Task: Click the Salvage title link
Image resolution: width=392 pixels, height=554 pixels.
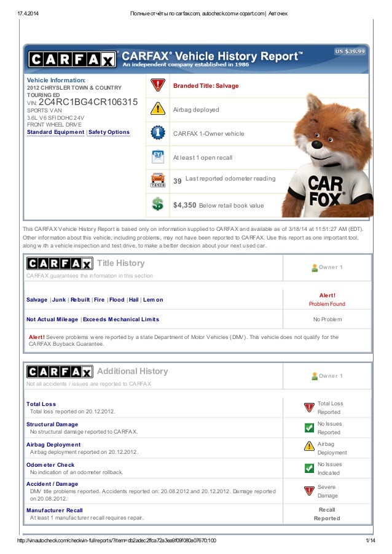Action: coord(37,300)
